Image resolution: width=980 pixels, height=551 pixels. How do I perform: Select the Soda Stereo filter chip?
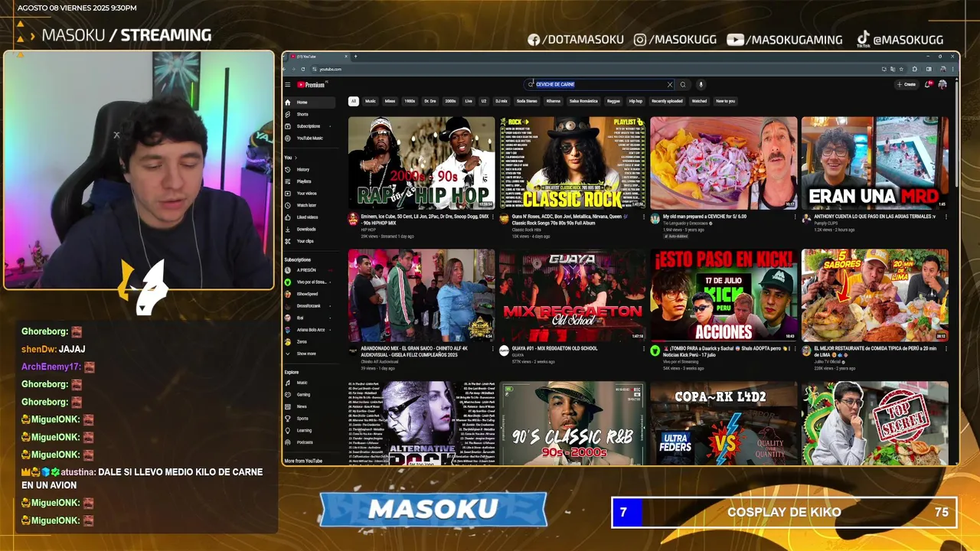coord(527,101)
